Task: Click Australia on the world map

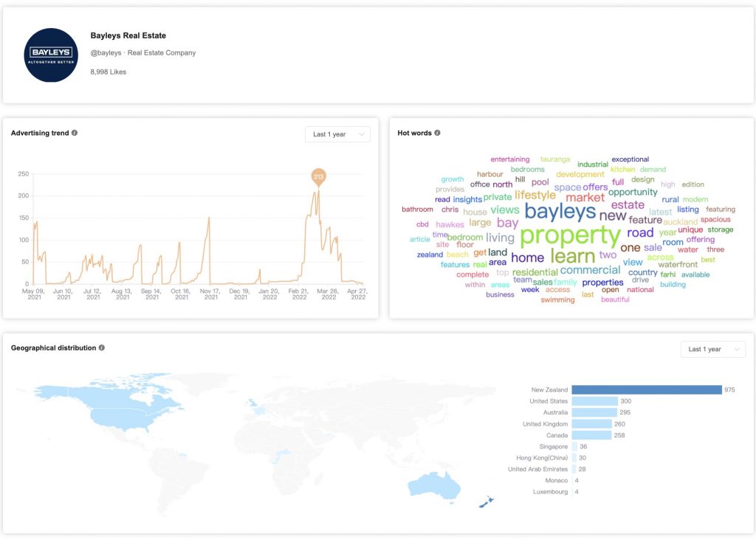Action: 434,485
